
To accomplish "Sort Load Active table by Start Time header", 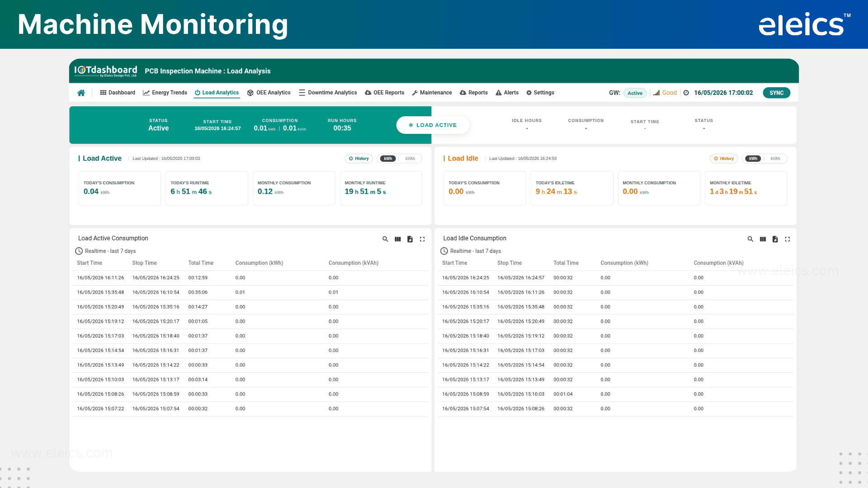I will (x=90, y=263).
